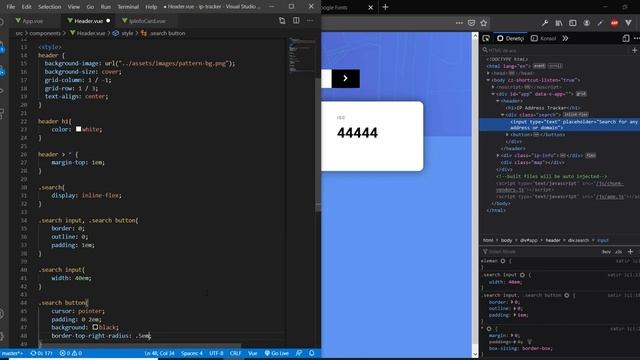Click the Search HTML field in devtools
This screenshot has width=640, height=360.
[555, 50]
